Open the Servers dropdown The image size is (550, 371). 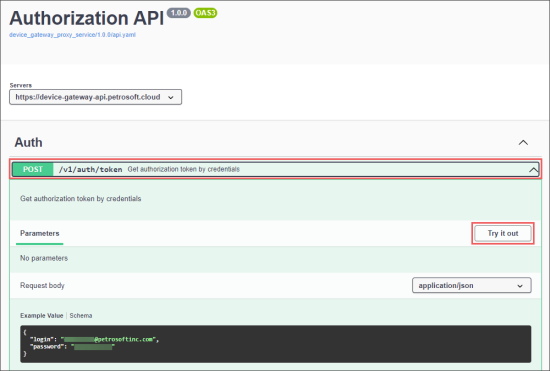coord(95,97)
